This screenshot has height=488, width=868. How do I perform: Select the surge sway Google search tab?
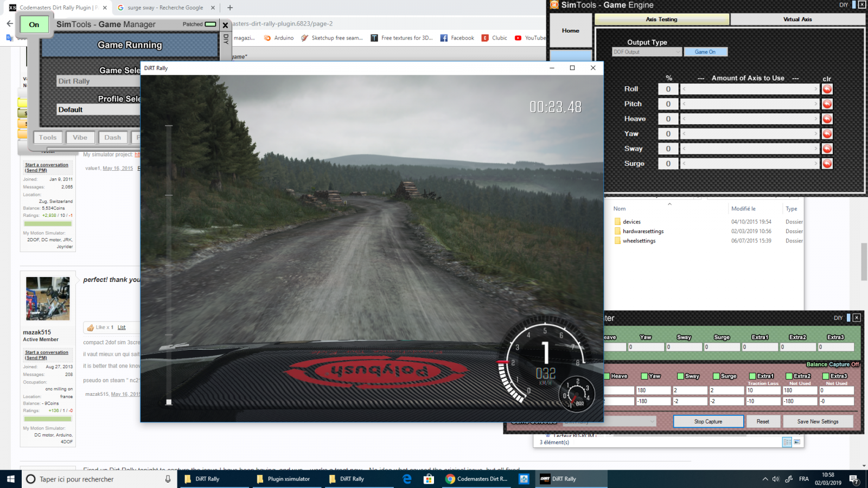point(165,8)
